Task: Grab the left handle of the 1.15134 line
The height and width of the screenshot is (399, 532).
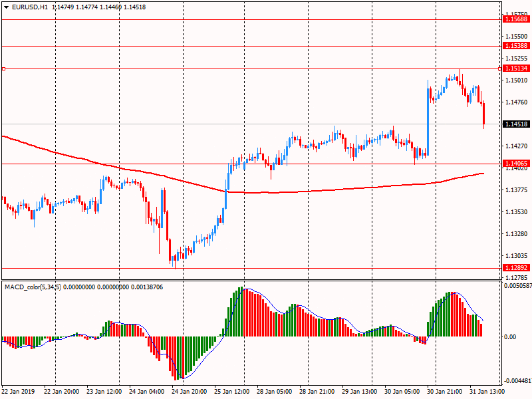Action: [x=3, y=69]
